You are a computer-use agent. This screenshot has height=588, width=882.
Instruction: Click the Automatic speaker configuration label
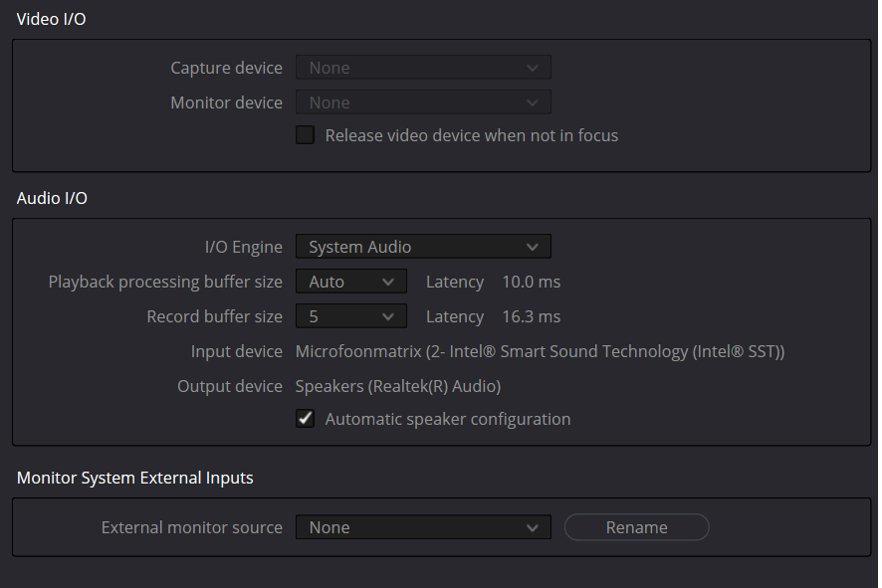click(448, 419)
